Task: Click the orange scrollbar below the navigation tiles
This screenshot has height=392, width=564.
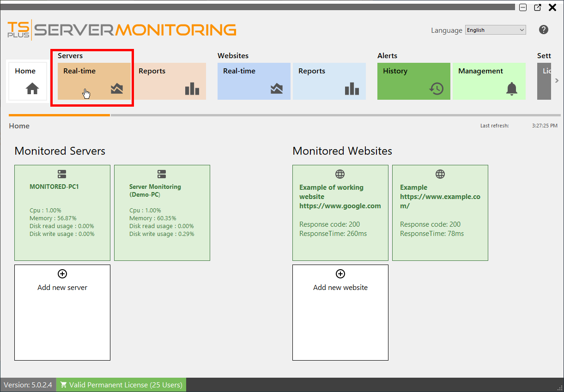Action: coord(59,115)
